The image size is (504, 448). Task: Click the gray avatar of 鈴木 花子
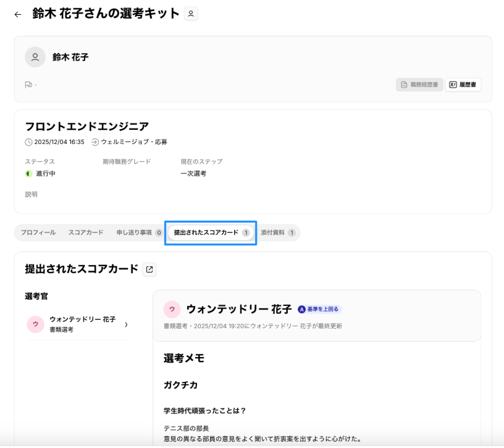click(x=35, y=57)
